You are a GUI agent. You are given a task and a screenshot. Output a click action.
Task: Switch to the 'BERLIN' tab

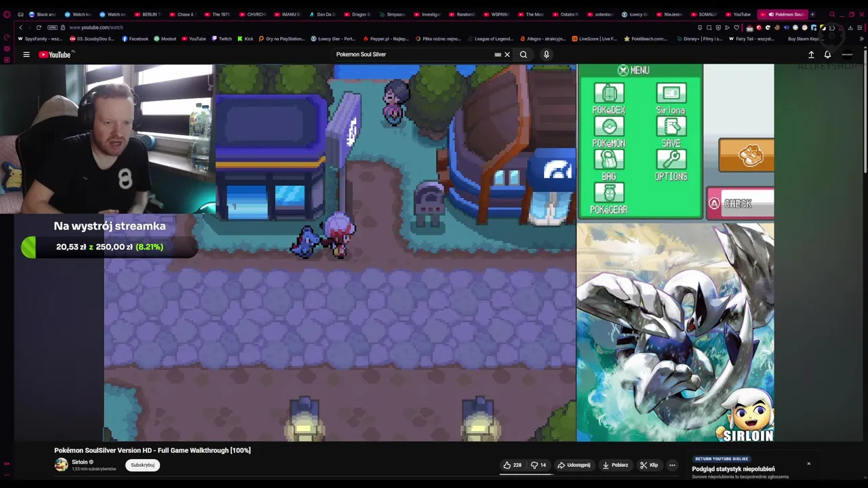148,14
